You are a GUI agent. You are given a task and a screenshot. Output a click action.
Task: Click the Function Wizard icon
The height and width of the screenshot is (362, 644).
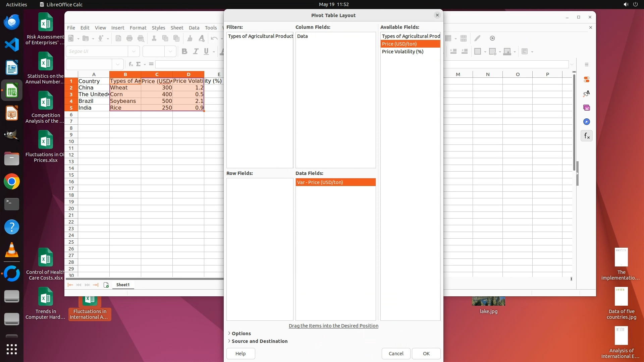click(131, 64)
